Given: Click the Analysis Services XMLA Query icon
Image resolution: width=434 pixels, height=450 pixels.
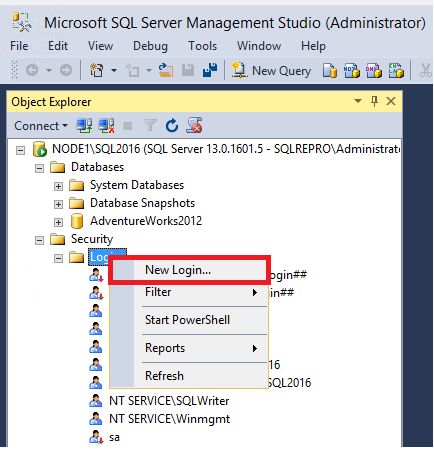Looking at the screenshot, I should 396,70.
